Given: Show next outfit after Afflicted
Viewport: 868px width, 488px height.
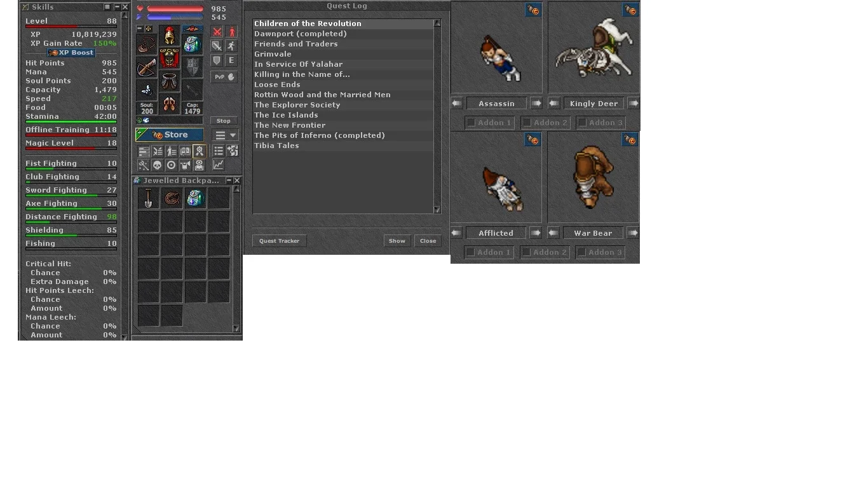Looking at the screenshot, I should (536, 233).
